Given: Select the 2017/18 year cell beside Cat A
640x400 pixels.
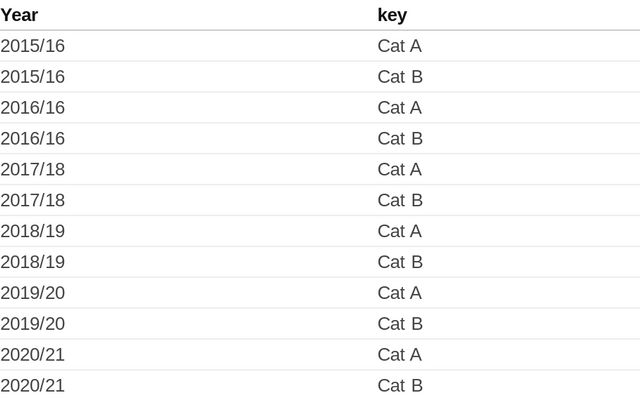Looking at the screenshot, I should point(33,170).
